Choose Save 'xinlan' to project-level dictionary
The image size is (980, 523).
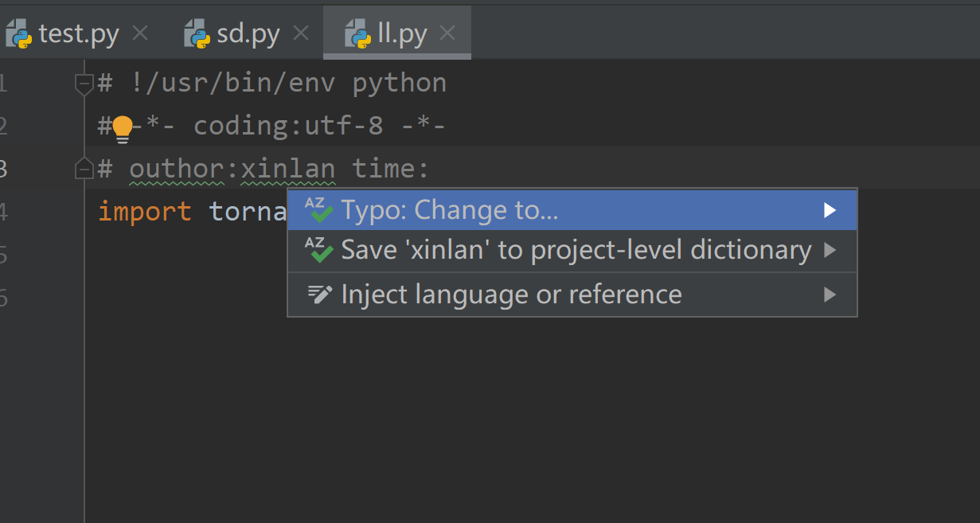(576, 250)
